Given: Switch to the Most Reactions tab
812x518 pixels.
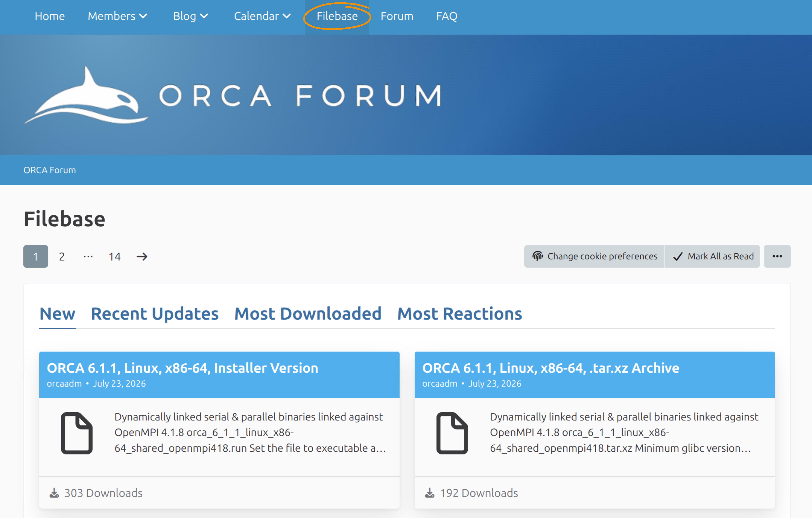Looking at the screenshot, I should pyautogui.click(x=460, y=314).
